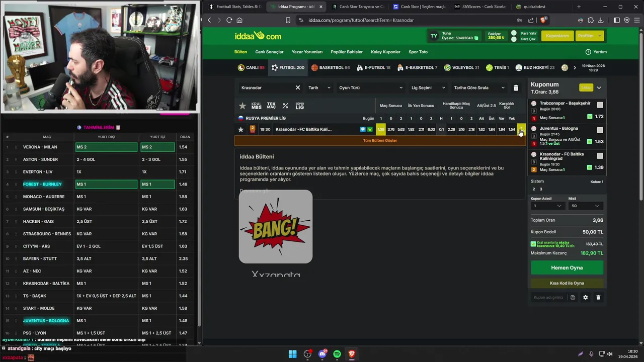
Task: Select the percent filter icon
Action: (x=285, y=106)
